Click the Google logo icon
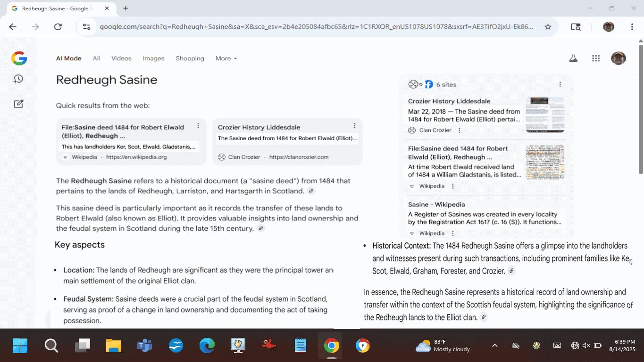This screenshot has height=362, width=644. click(x=19, y=59)
